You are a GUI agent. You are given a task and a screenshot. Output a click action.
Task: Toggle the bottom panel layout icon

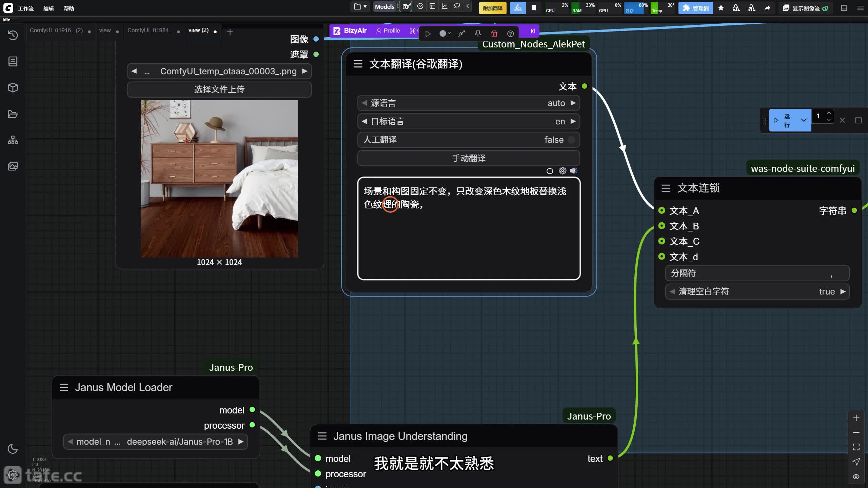tap(844, 8)
